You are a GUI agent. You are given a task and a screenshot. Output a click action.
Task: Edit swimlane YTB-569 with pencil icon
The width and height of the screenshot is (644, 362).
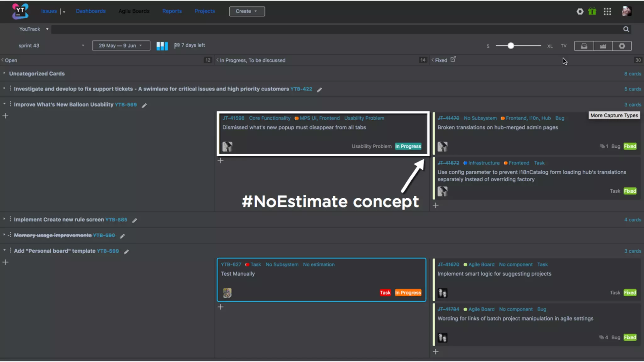[x=144, y=106]
